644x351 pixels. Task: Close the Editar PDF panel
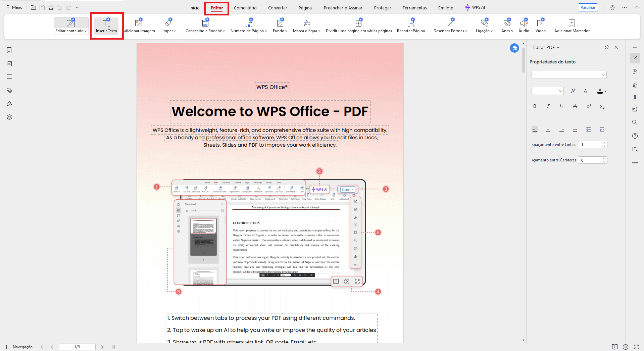[616, 47]
